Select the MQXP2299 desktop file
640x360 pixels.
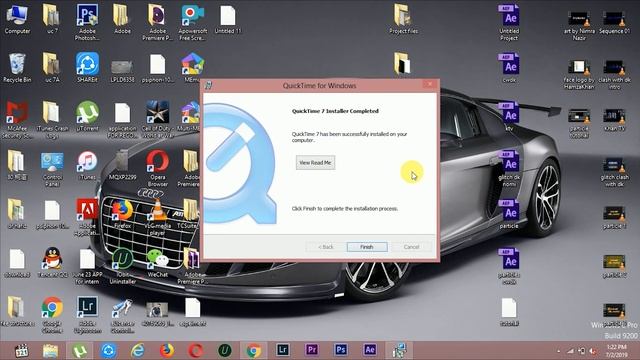click(122, 165)
